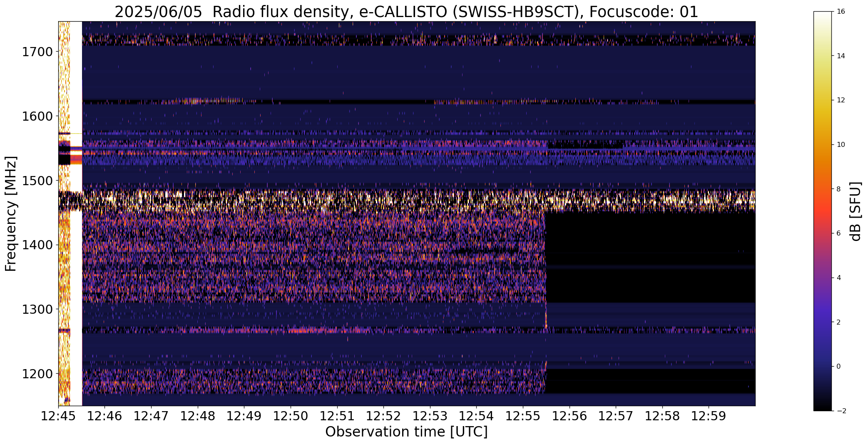Viewport: 868px width, 444px height.
Task: Click the 1400 frequency tick label
Action: pyautogui.click(x=37, y=245)
